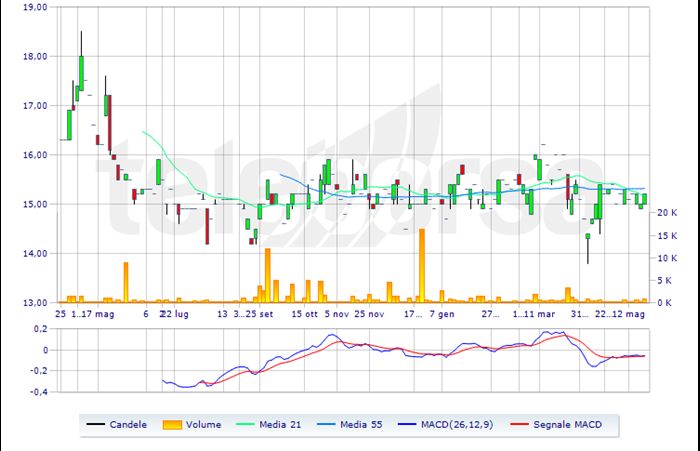
Task: Click the 5 nov date label
Action: click(x=337, y=314)
